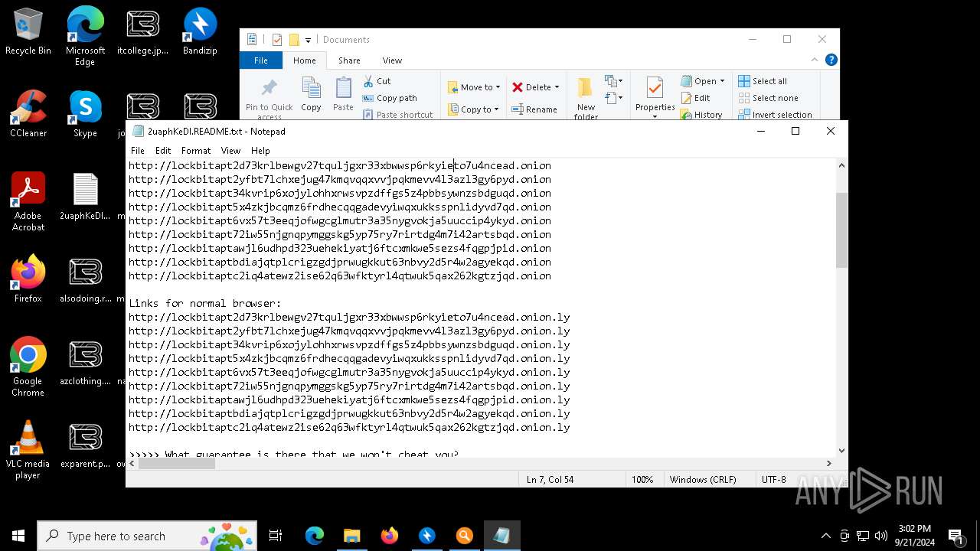The image size is (980, 551).
Task: Open Explorer help question mark icon
Action: (831, 60)
